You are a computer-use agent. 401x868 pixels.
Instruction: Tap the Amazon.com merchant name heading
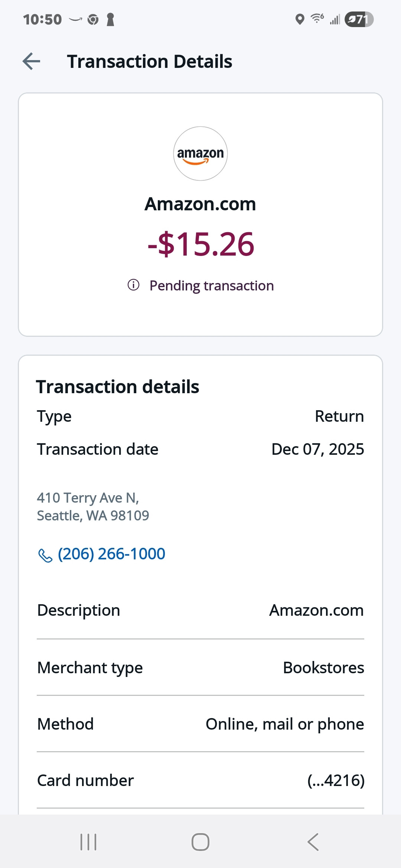coord(200,204)
